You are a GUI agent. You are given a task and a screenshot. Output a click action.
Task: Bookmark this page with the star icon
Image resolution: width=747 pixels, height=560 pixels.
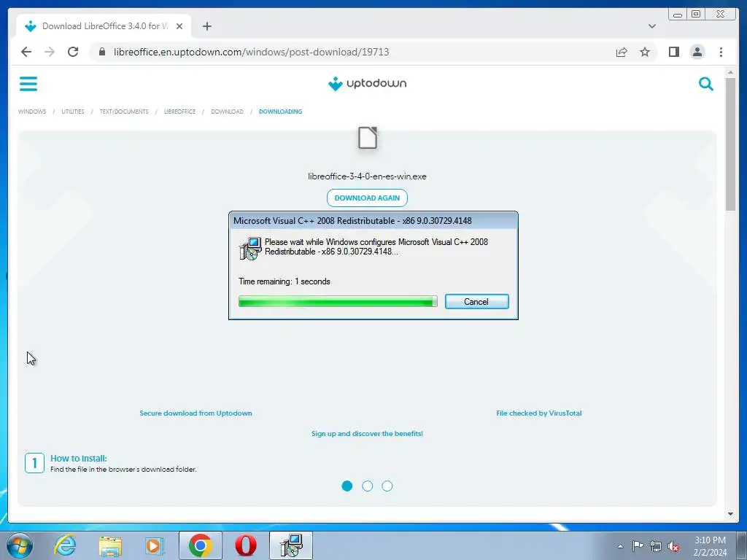645,52
